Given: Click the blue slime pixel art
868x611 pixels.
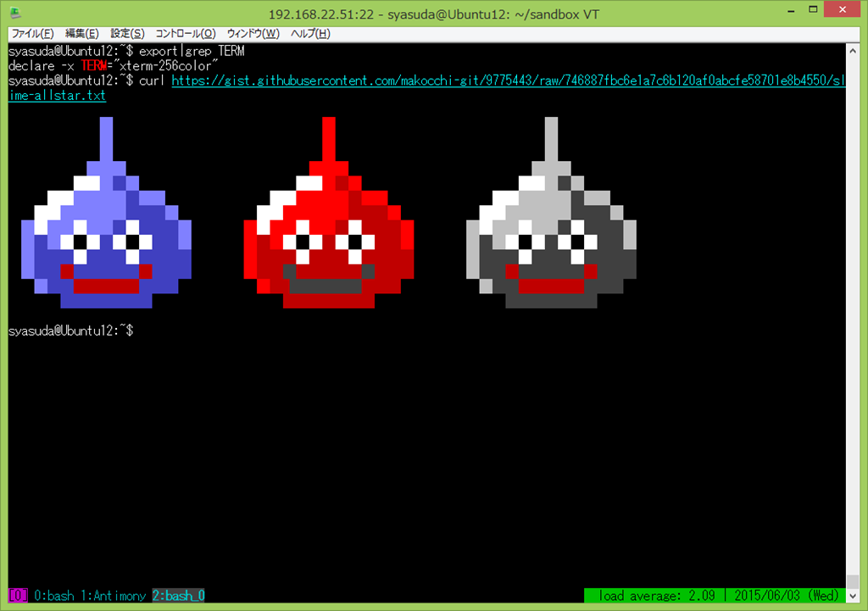Looking at the screenshot, I should pyautogui.click(x=106, y=213).
